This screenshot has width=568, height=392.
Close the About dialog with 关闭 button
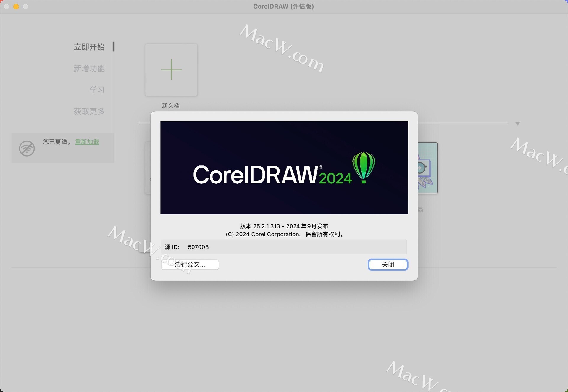coord(388,264)
